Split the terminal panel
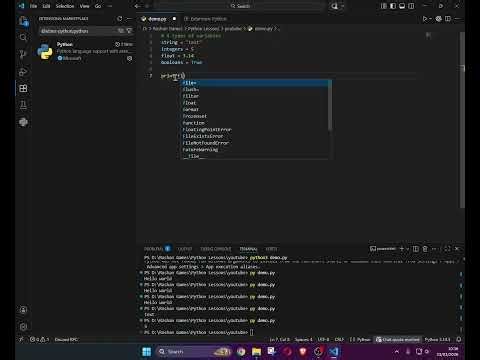 [416, 249]
